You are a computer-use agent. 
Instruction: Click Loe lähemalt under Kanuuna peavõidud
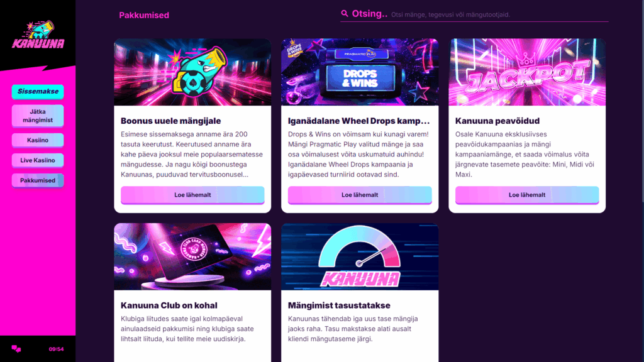pos(527,195)
